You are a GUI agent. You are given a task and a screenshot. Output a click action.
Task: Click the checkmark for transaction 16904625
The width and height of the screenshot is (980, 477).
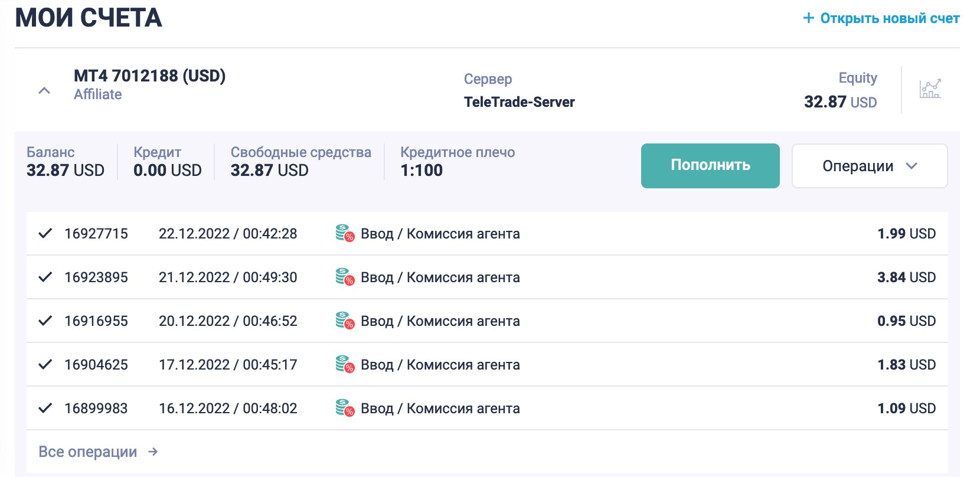coord(45,364)
